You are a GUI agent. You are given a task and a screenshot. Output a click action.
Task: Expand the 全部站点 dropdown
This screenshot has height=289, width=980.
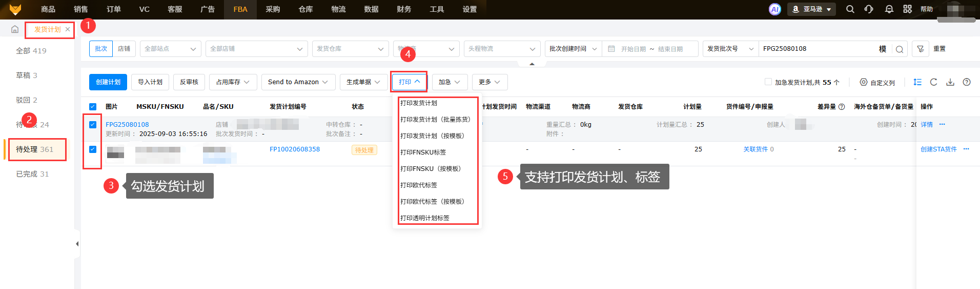(170, 49)
